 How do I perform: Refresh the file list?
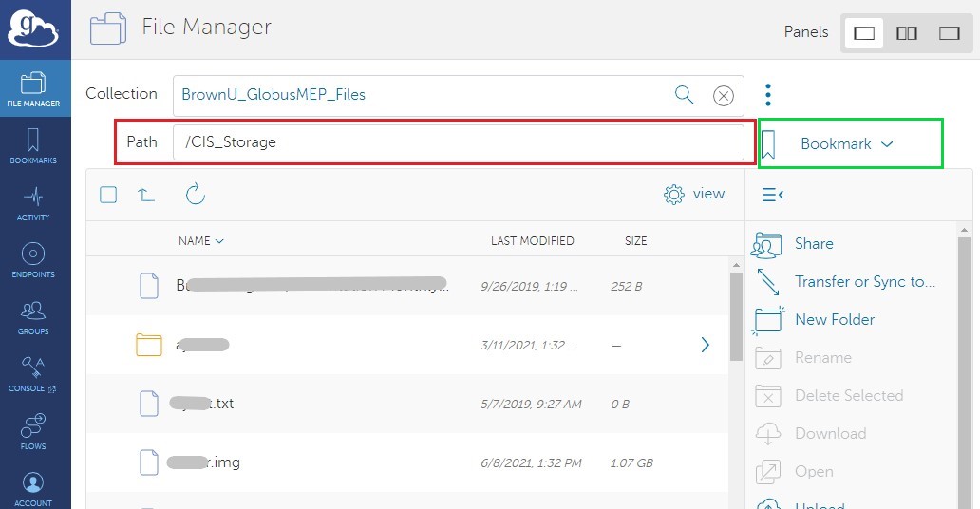196,195
